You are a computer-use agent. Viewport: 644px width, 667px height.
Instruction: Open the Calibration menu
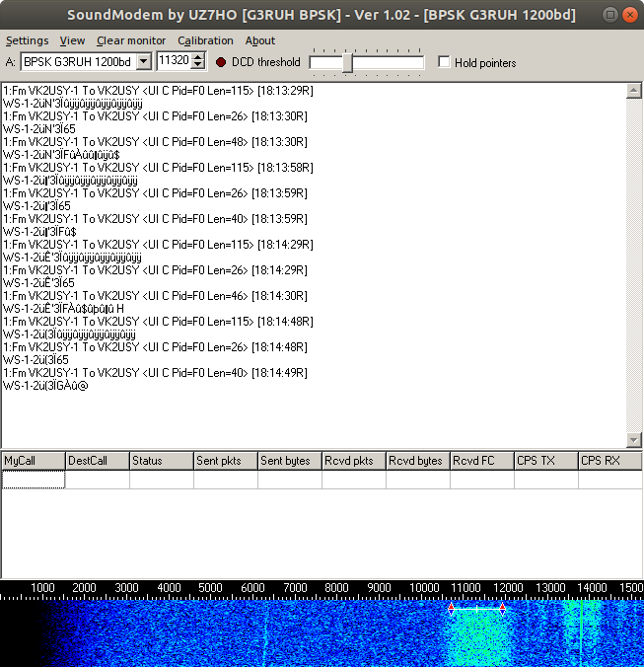[205, 40]
